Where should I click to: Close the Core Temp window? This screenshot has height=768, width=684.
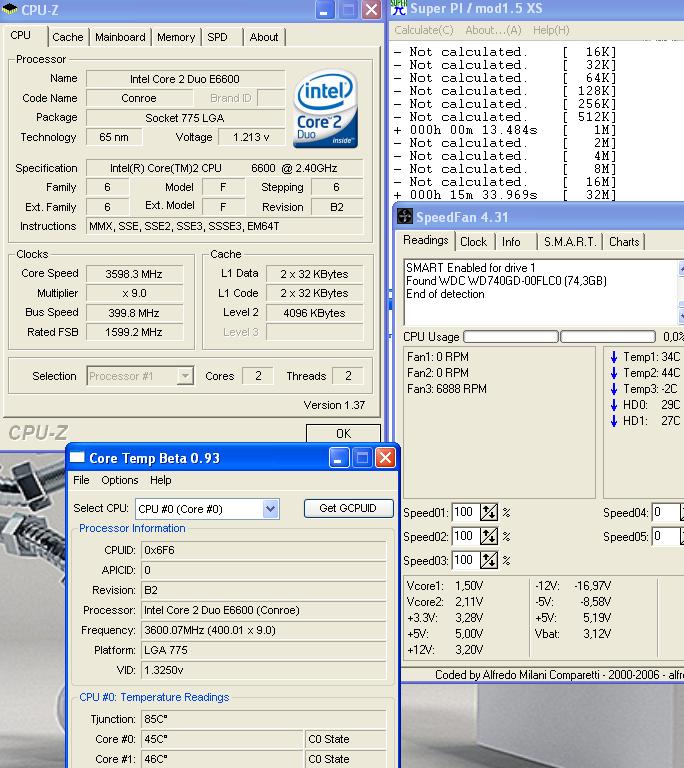point(385,458)
